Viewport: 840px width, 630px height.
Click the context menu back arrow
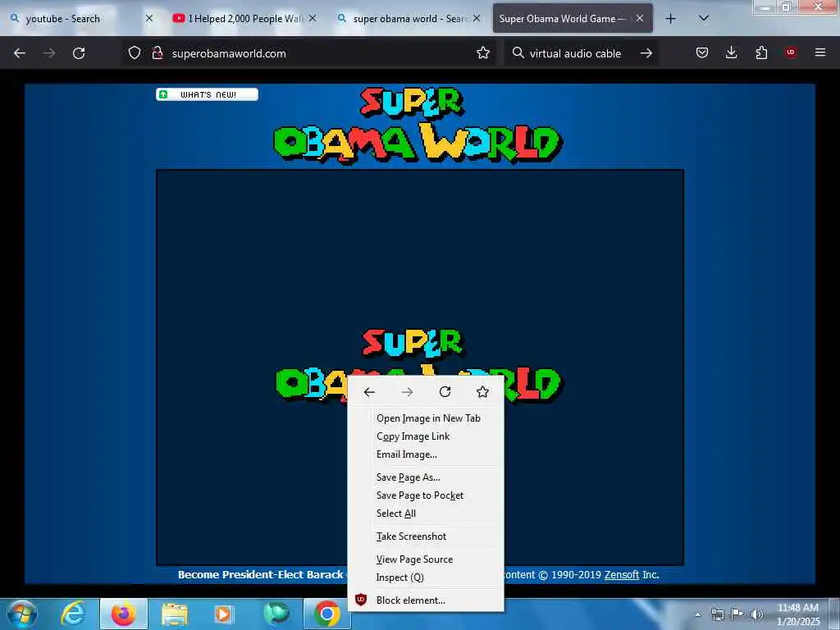(x=370, y=392)
